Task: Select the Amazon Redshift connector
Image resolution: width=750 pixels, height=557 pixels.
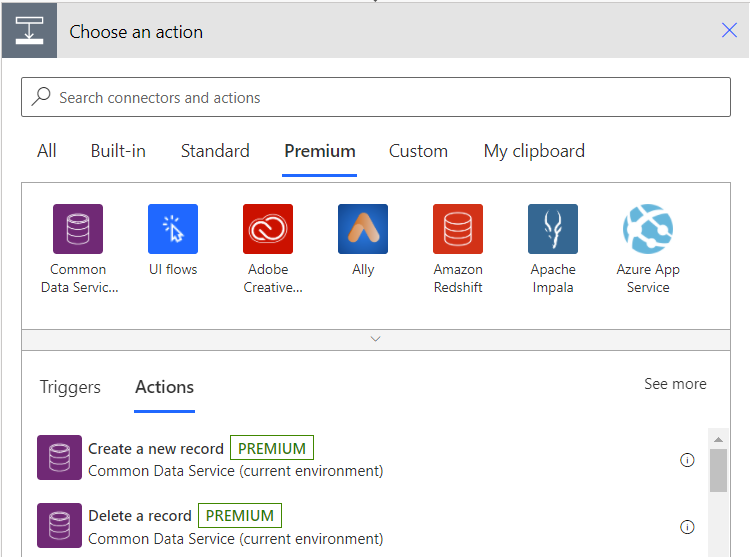Action: 458,229
